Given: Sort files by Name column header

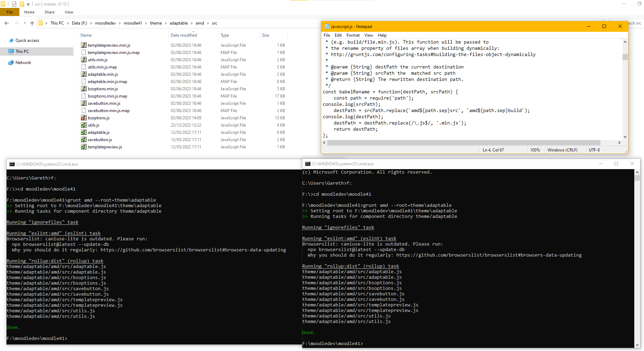Looking at the screenshot, I should tap(86, 35).
